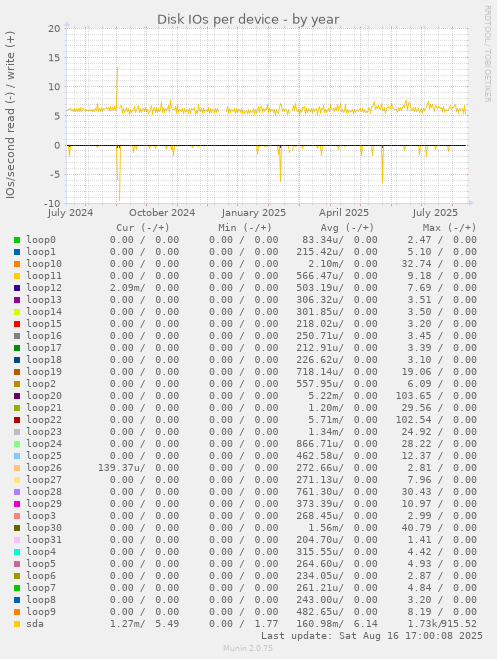Select the loop26 legend label
This screenshot has width=497, height=659.
point(44,468)
